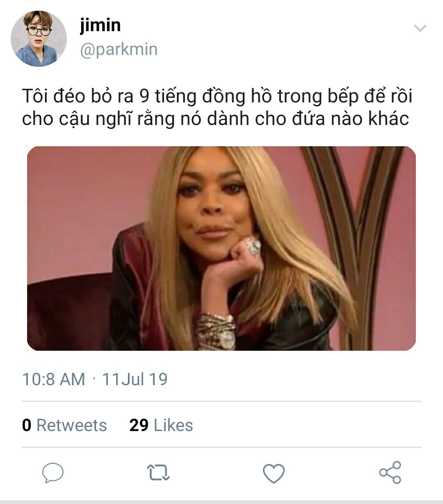Select the tweet's first text line
Viewport: 443px width, 504px height.
(x=217, y=96)
